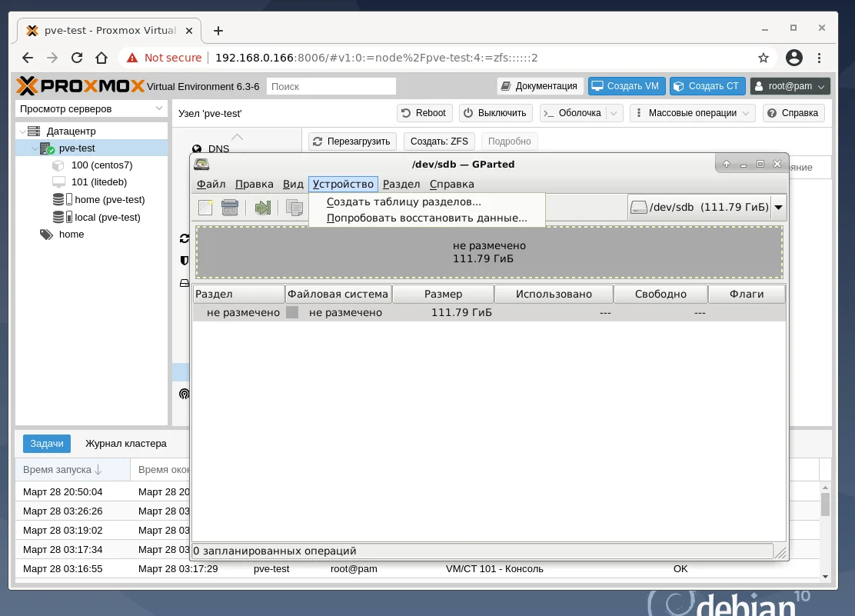
Task: Close the pve-test browser tab
Action: coord(189,31)
